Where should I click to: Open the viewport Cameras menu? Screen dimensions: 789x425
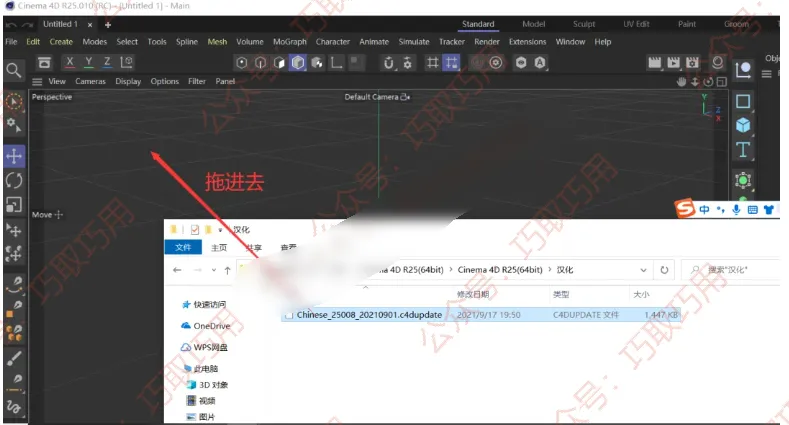coord(91,81)
